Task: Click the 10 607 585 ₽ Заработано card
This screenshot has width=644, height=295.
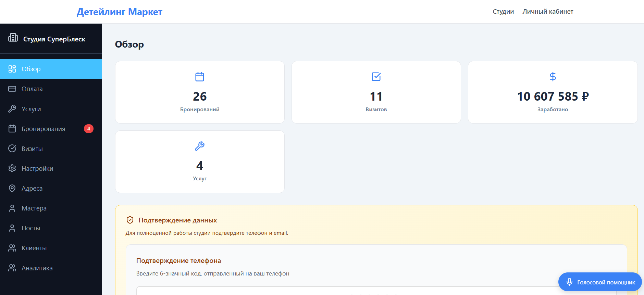Action: [x=553, y=92]
